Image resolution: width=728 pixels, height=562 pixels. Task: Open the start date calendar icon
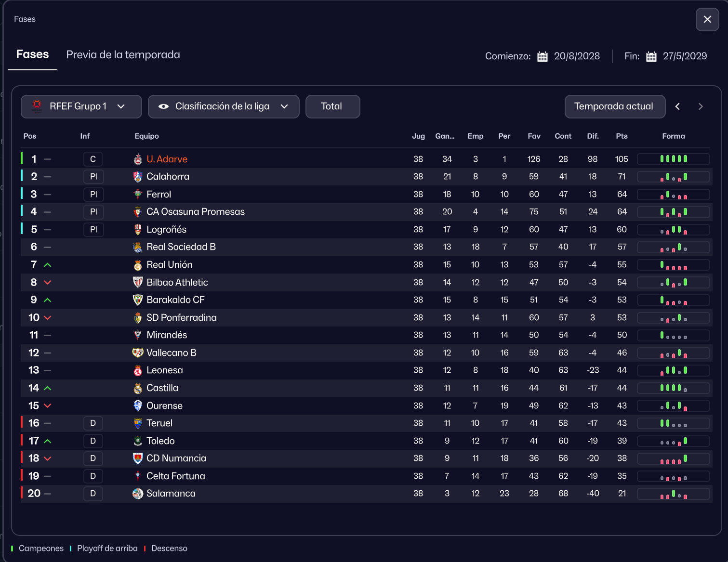coord(543,56)
